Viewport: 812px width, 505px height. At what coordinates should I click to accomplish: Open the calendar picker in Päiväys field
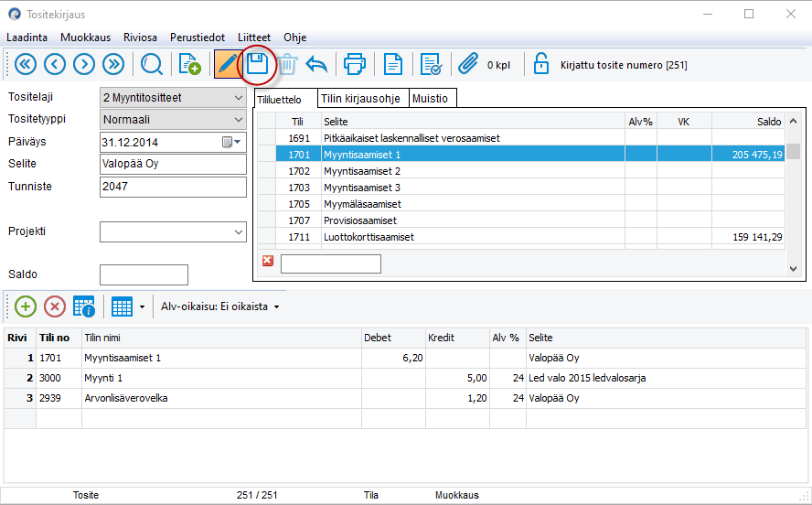click(x=231, y=142)
